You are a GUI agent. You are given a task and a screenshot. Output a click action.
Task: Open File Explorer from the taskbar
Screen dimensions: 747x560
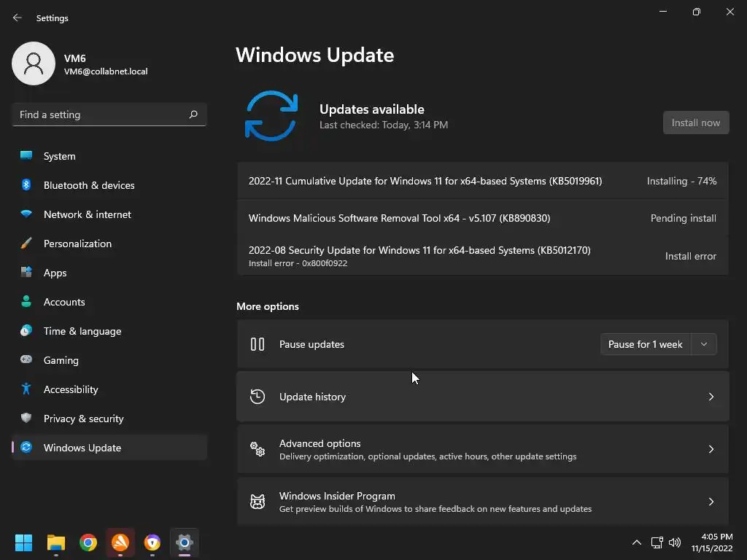[55, 542]
